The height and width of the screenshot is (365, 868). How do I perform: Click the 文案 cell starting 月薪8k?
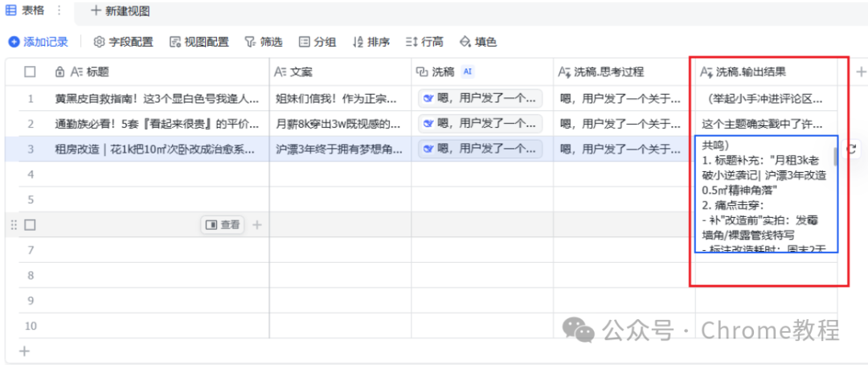coord(341,124)
